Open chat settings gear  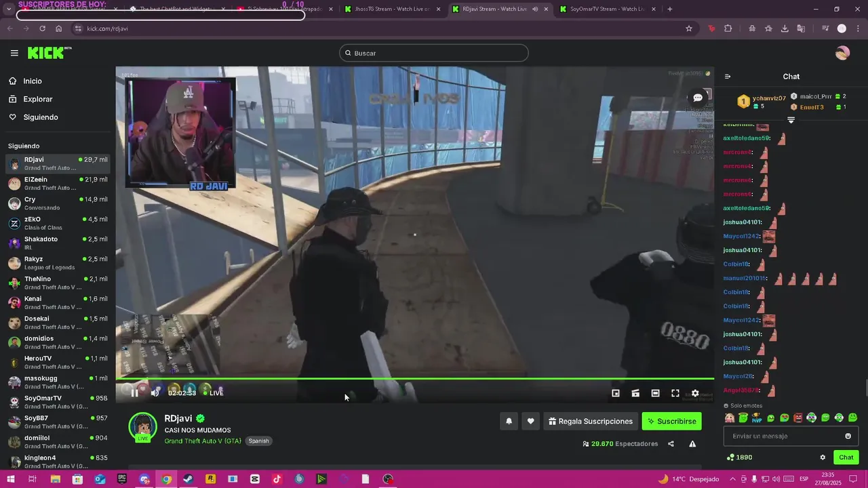click(x=823, y=457)
